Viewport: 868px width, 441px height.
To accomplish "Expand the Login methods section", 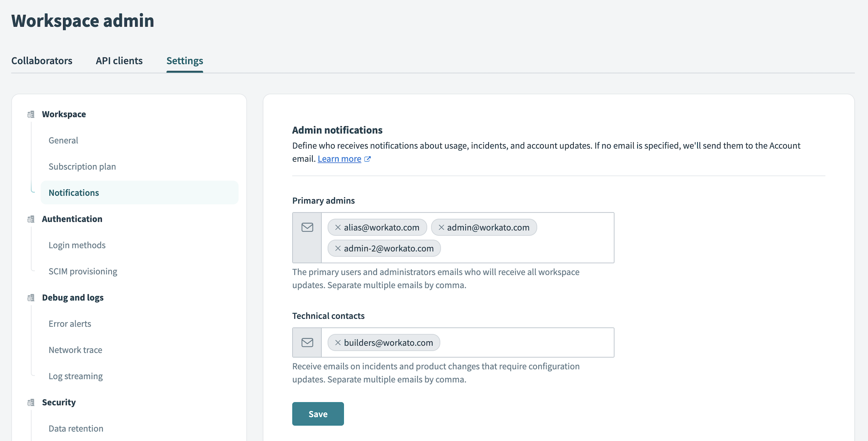I will click(x=77, y=245).
